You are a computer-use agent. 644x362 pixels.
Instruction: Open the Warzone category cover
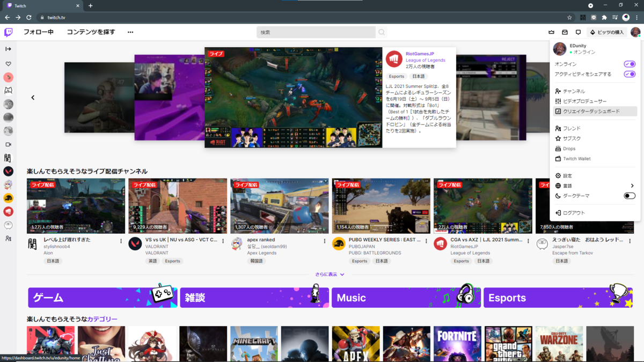559,344
